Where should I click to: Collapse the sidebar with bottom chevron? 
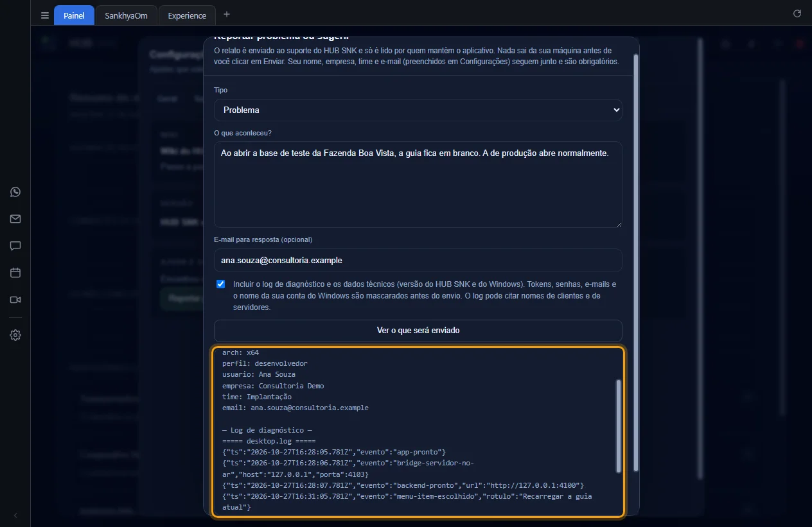point(15,515)
